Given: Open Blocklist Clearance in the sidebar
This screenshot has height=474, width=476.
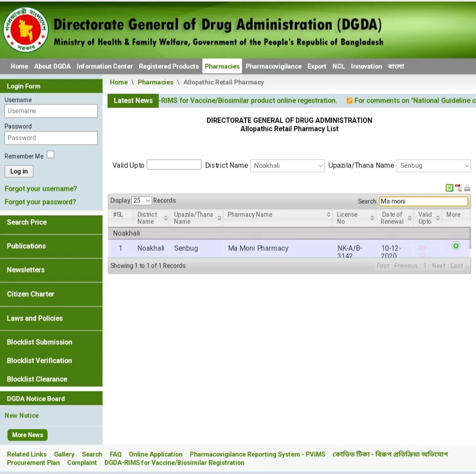Looking at the screenshot, I should pyautogui.click(x=51, y=379).
